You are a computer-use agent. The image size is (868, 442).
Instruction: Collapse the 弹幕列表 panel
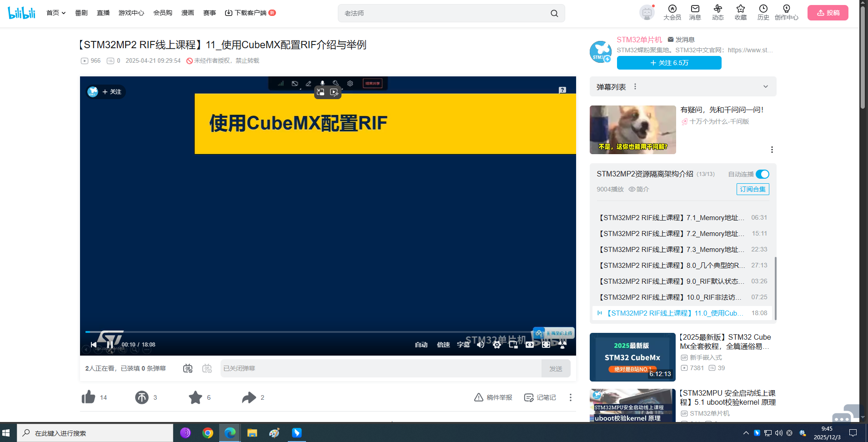[x=765, y=86]
